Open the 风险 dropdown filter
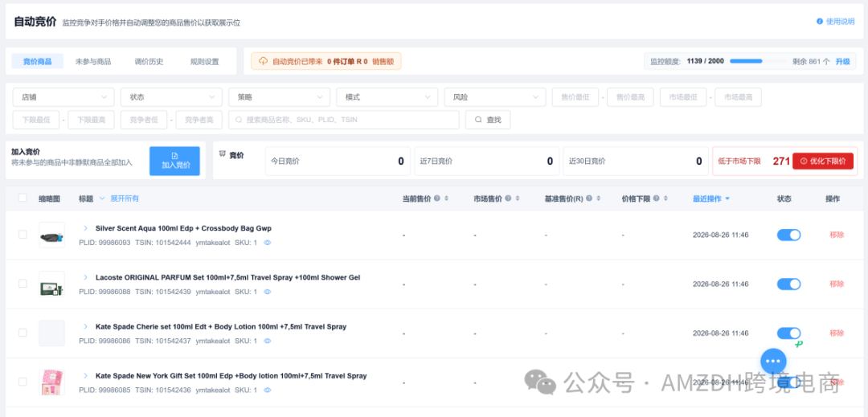Image resolution: width=868 pixels, height=417 pixels. click(495, 96)
